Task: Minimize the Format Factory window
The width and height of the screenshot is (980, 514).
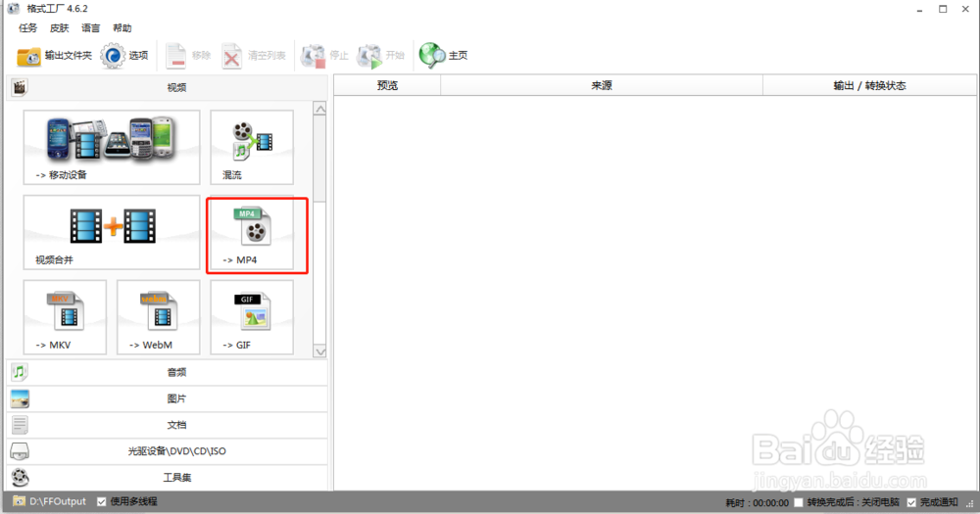Action: coord(920,9)
